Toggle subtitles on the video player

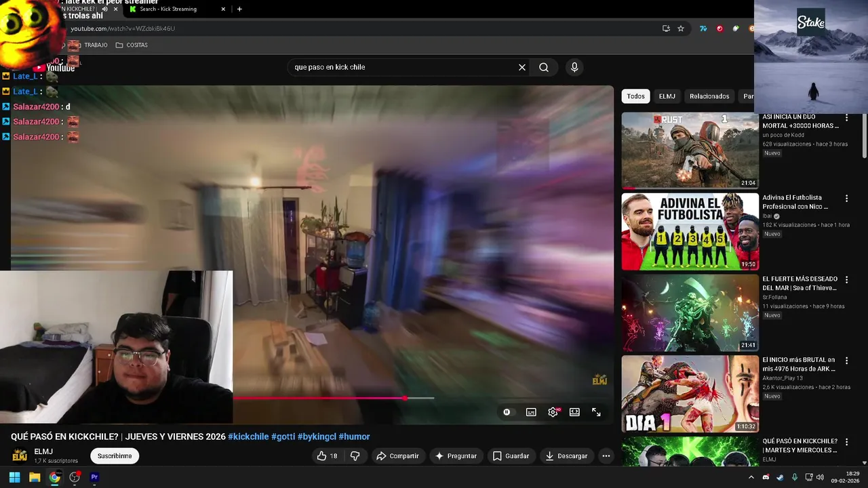click(531, 412)
